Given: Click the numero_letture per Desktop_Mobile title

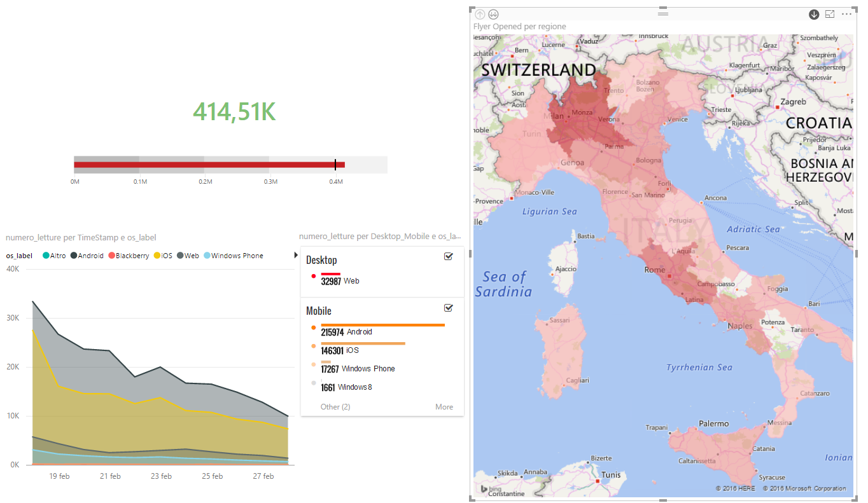Looking at the screenshot, I should click(381, 237).
